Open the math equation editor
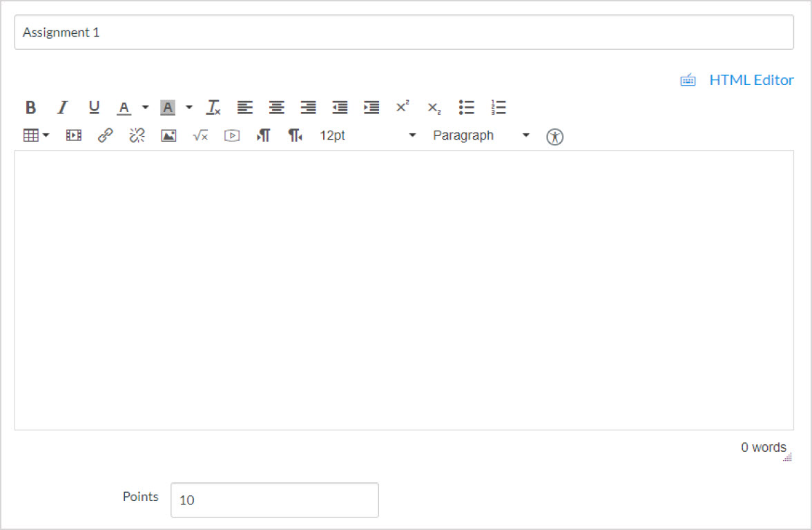Viewport: 812px width, 530px height. pos(200,135)
